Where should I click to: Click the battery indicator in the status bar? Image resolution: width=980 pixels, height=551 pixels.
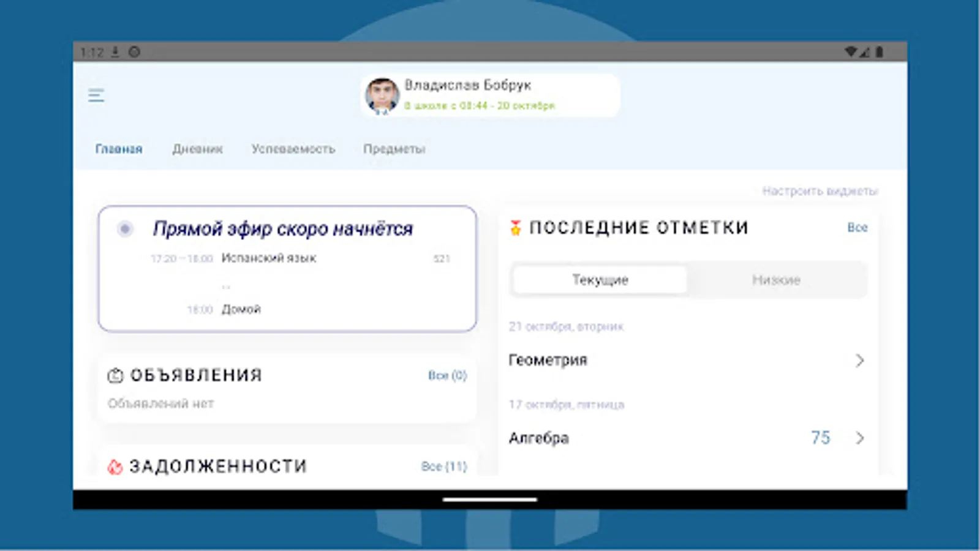tap(880, 51)
